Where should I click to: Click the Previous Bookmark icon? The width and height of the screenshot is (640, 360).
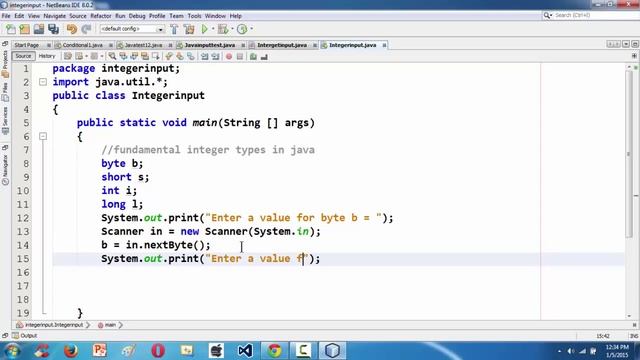(169, 56)
